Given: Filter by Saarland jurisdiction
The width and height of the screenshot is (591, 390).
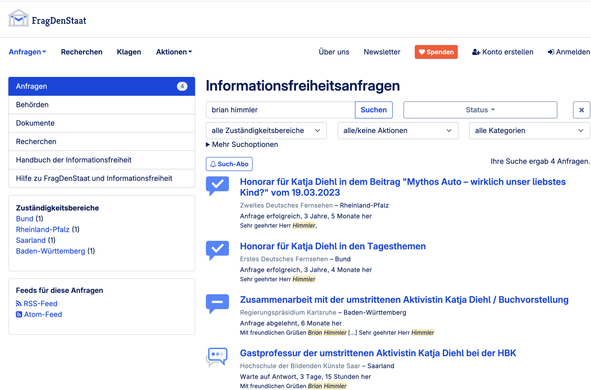Looking at the screenshot, I should point(31,240).
